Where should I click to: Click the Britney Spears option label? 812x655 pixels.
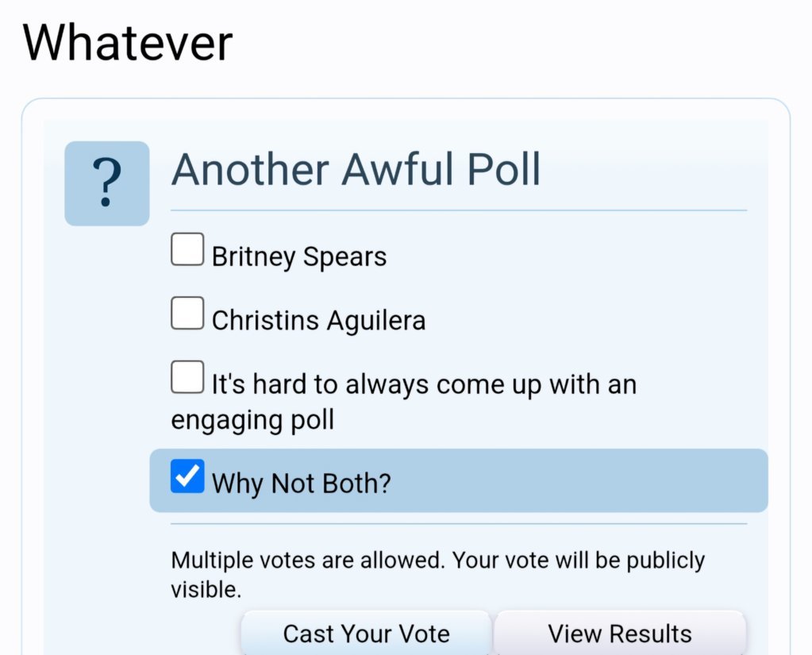click(298, 256)
